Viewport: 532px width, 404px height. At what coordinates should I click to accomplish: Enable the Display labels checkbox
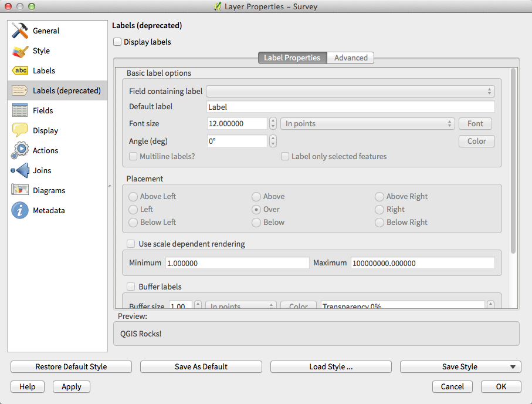click(117, 42)
